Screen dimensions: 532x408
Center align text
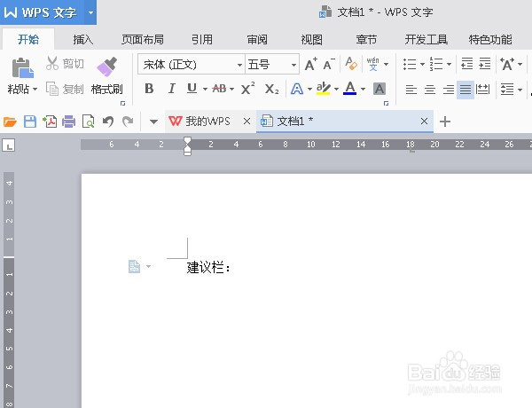pos(430,90)
